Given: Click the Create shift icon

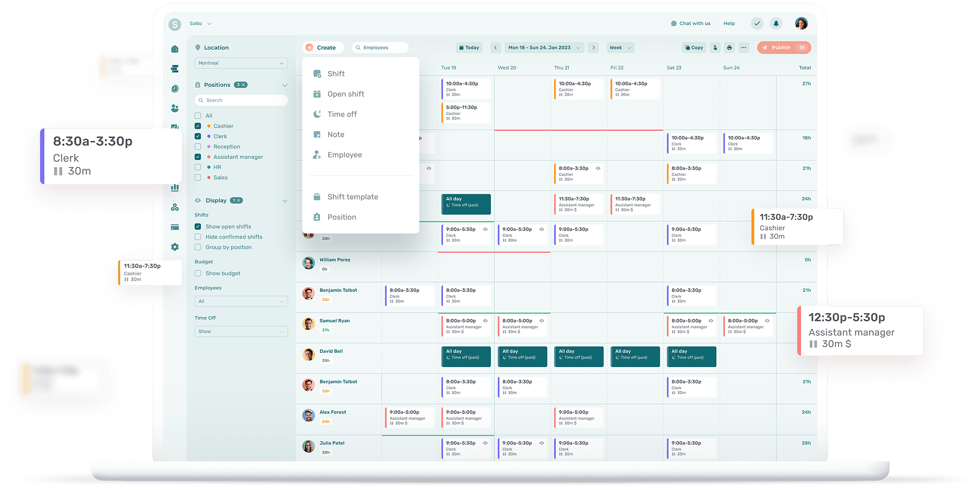Looking at the screenshot, I should 316,73.
